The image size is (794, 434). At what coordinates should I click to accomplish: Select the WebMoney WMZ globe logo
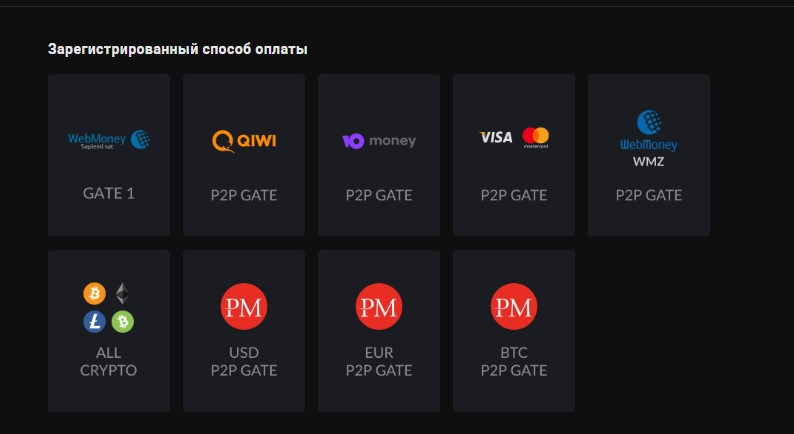click(x=649, y=124)
